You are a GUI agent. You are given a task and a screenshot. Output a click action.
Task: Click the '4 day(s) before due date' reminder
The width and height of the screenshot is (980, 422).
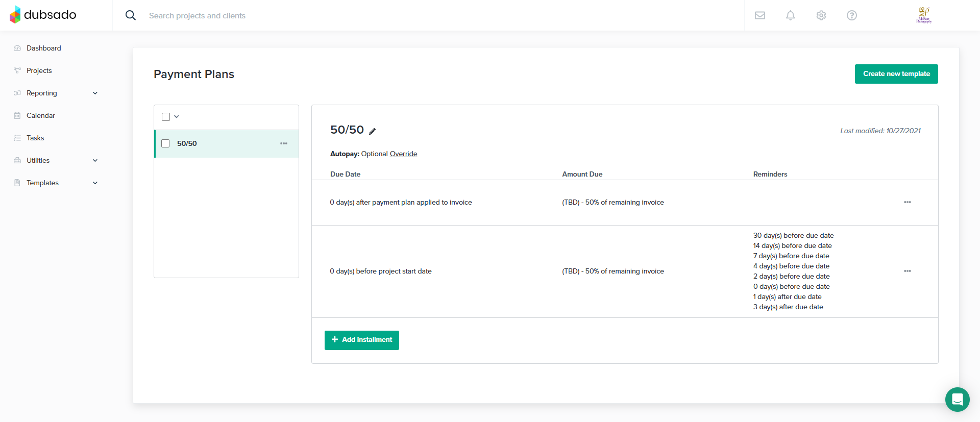[792, 266]
